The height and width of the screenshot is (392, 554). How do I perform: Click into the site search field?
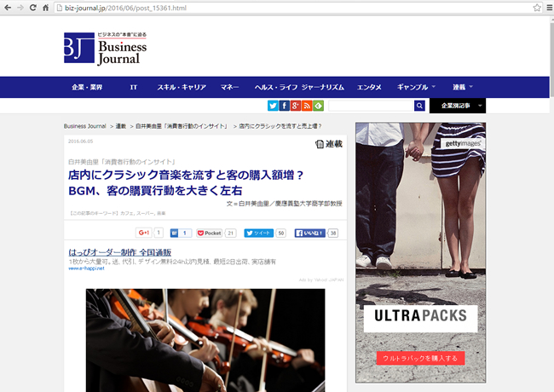point(370,106)
